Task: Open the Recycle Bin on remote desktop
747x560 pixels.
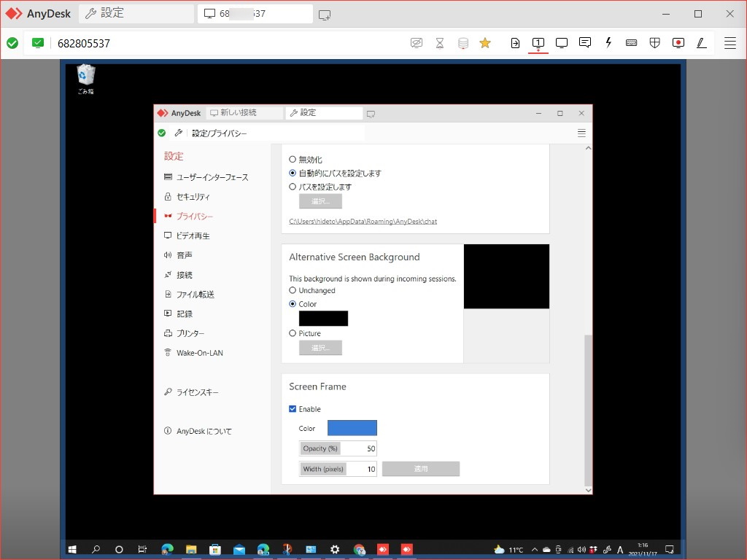Action: [x=86, y=79]
